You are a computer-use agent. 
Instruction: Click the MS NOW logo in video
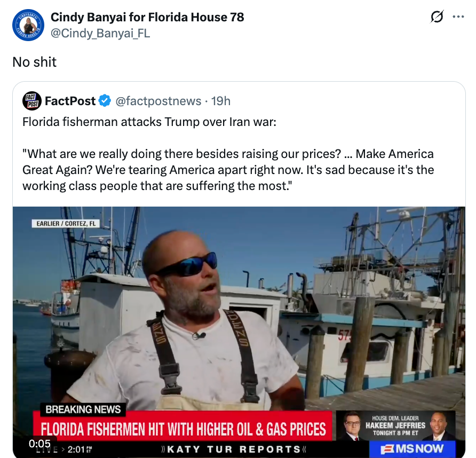tap(412, 449)
